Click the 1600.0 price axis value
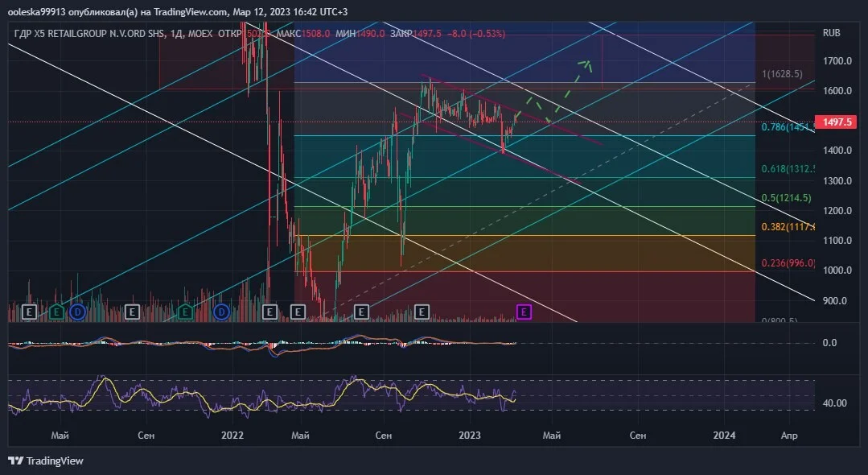Viewport: 868px width, 475px height. coord(837,91)
